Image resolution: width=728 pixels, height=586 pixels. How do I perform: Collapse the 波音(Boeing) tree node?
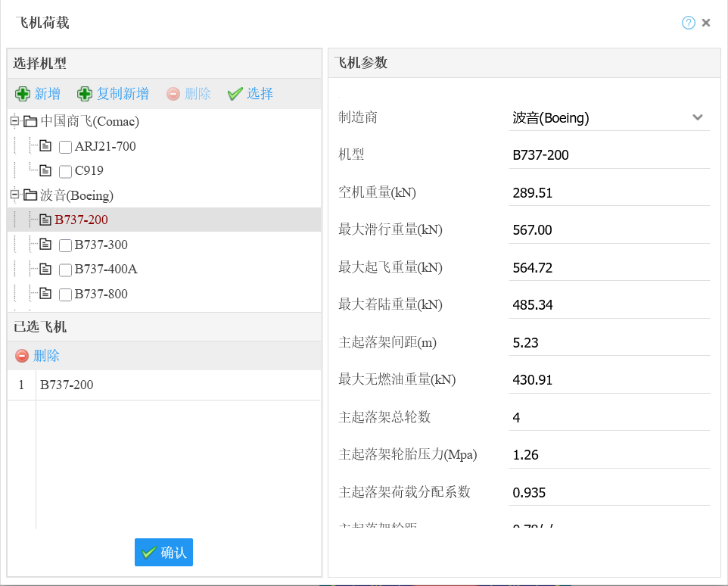(x=14, y=195)
